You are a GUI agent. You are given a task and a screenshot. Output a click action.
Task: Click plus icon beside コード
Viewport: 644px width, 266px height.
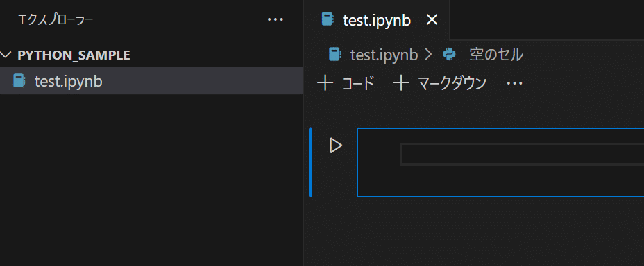click(x=325, y=83)
